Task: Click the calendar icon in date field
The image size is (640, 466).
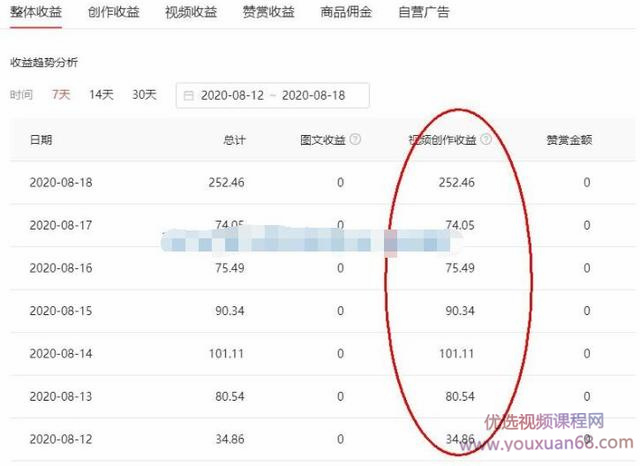Action: pyautogui.click(x=189, y=95)
